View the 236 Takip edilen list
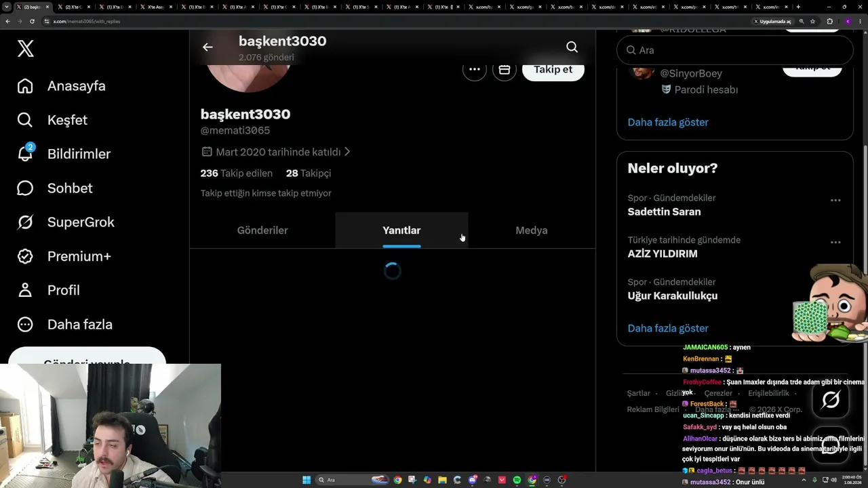The image size is (868, 488). point(237,173)
